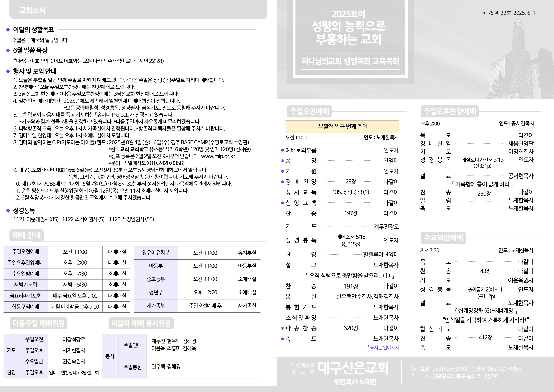Click the 이달의 예배 봉사위원 header label
Viewport: 554px width, 392px height.
[x=141, y=323]
